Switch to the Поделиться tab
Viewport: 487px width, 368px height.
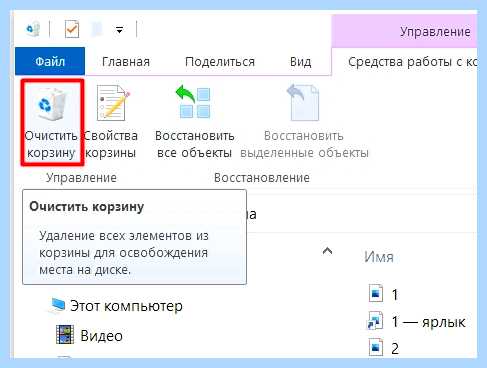click(220, 62)
